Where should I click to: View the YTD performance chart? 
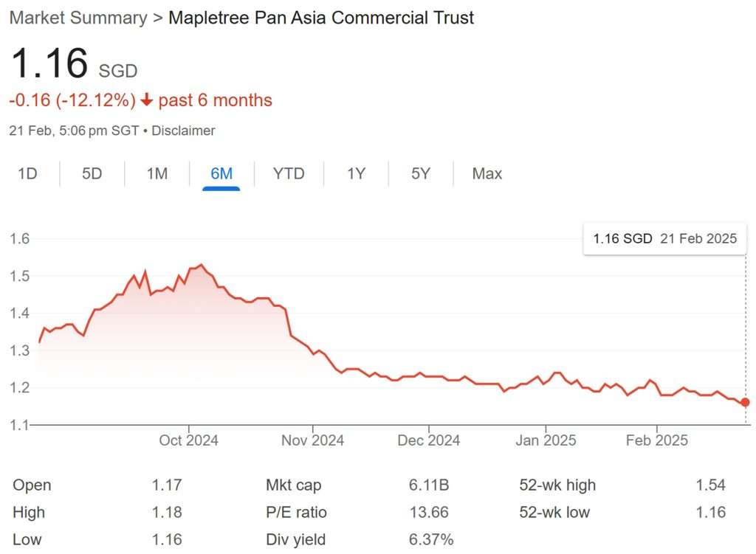click(x=288, y=173)
